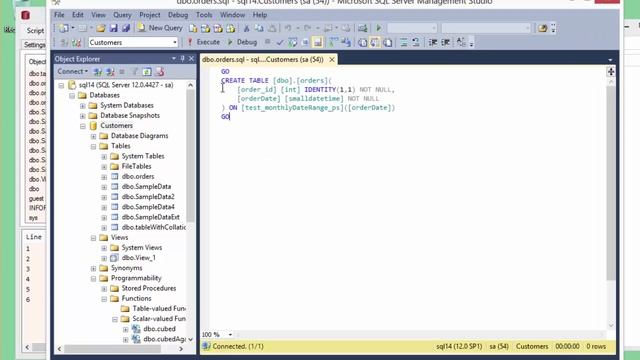Click Object Explorer Connect server icon
The image size is (640, 360).
pos(98,72)
